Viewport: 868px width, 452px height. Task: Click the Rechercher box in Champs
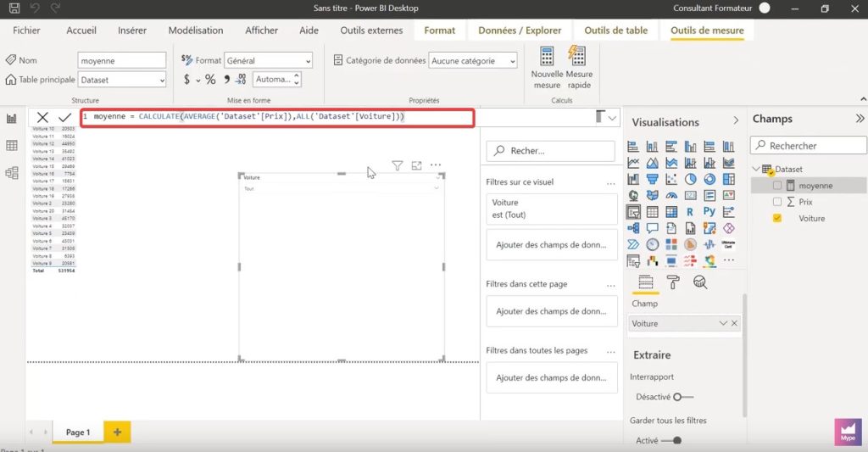[x=809, y=146]
